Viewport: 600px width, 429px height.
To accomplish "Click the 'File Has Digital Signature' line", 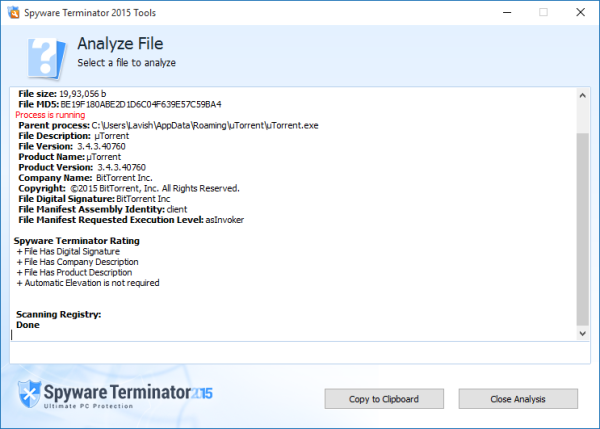I will (x=68, y=251).
